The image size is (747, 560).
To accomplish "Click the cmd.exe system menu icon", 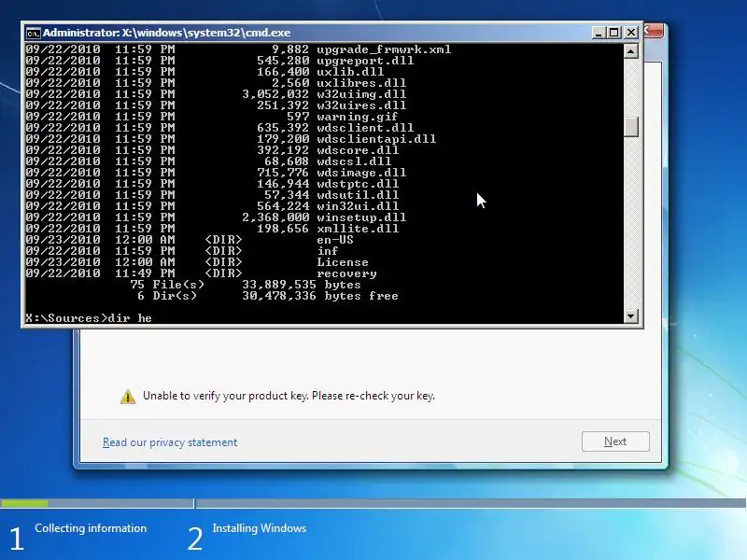I will click(33, 33).
